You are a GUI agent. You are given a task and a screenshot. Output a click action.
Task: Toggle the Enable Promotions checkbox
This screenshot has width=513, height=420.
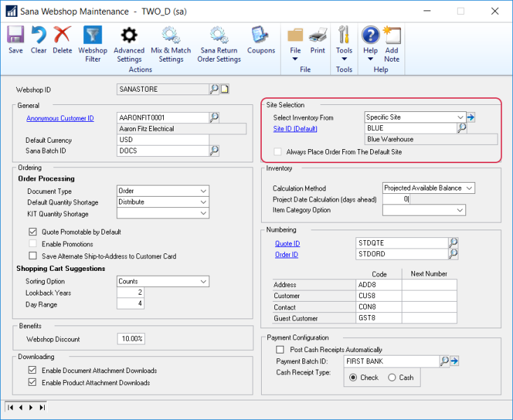coord(32,244)
